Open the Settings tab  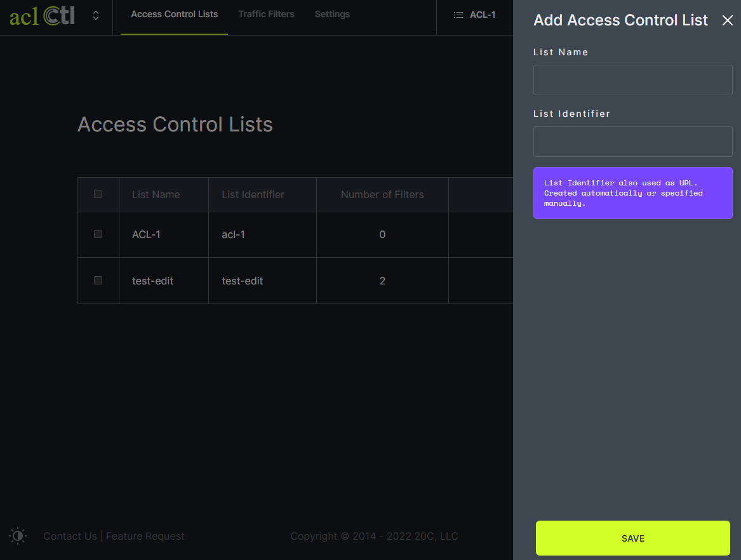[332, 14]
